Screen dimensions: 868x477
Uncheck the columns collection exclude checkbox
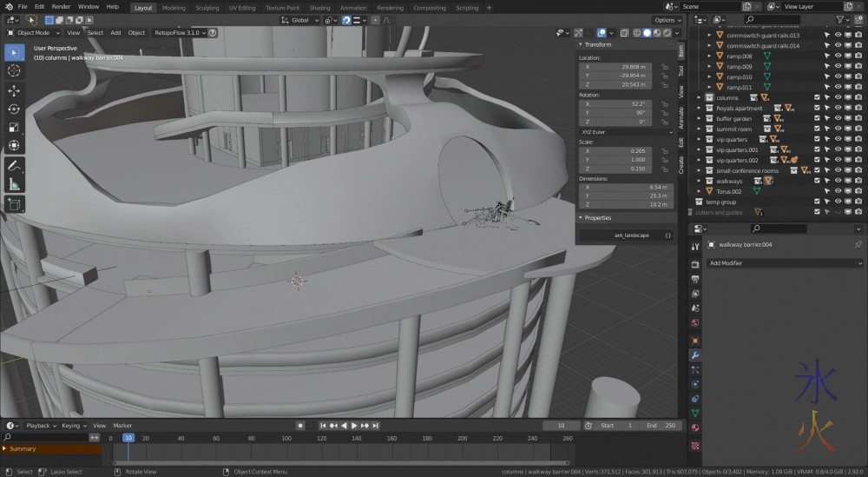click(x=817, y=97)
